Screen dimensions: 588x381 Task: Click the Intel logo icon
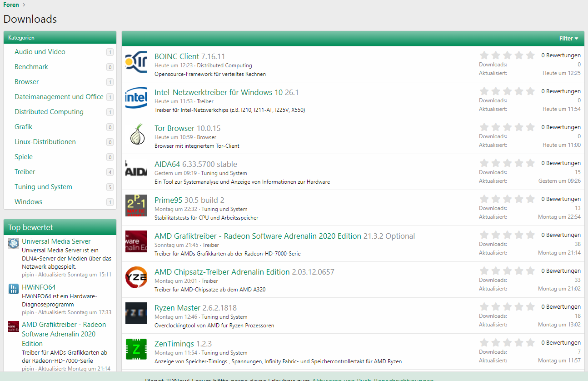tap(136, 98)
